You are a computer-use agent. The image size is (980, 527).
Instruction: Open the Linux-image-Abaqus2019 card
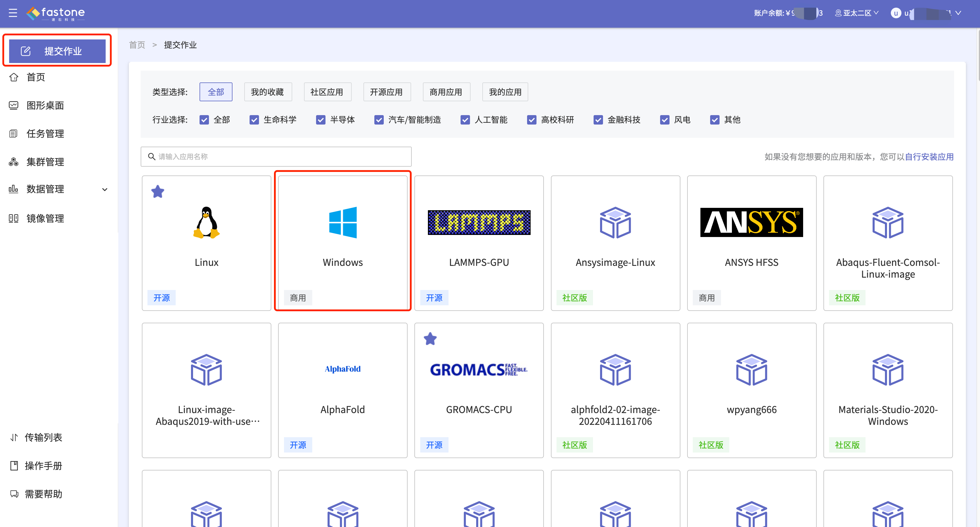[207, 390]
